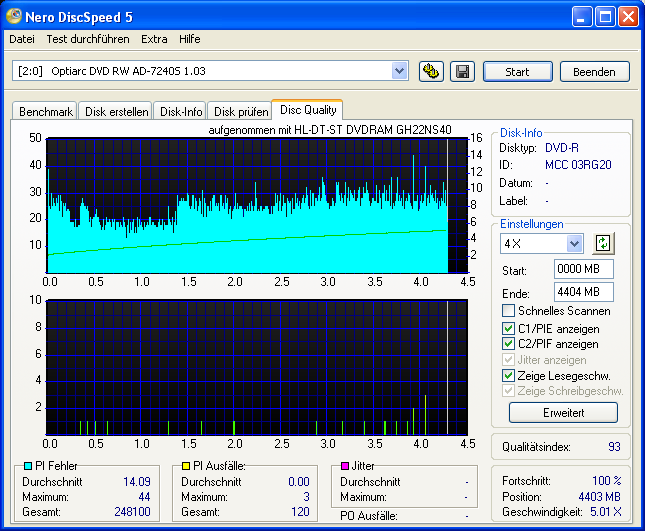This screenshot has width=645, height=531.
Task: Click the disc ID MCC 03RG20
Action: point(578,165)
